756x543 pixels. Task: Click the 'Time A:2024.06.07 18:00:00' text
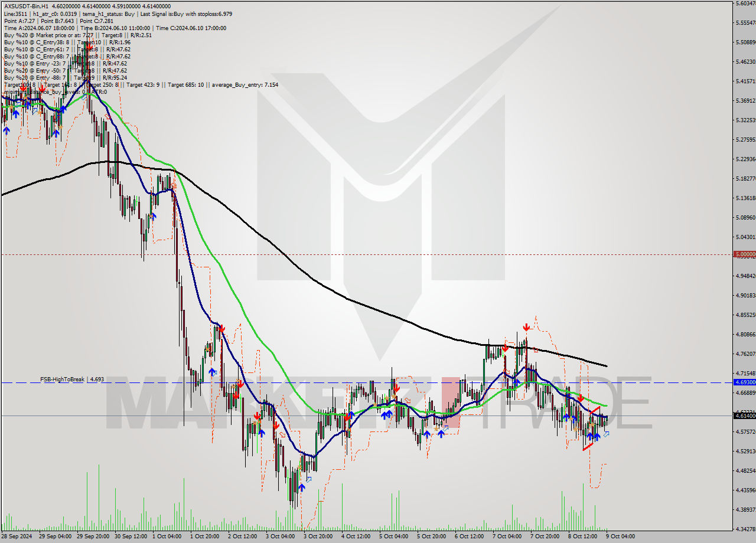tap(39, 28)
